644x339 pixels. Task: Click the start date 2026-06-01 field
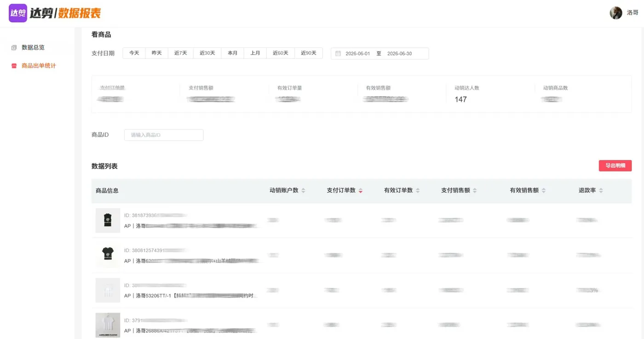pos(358,53)
